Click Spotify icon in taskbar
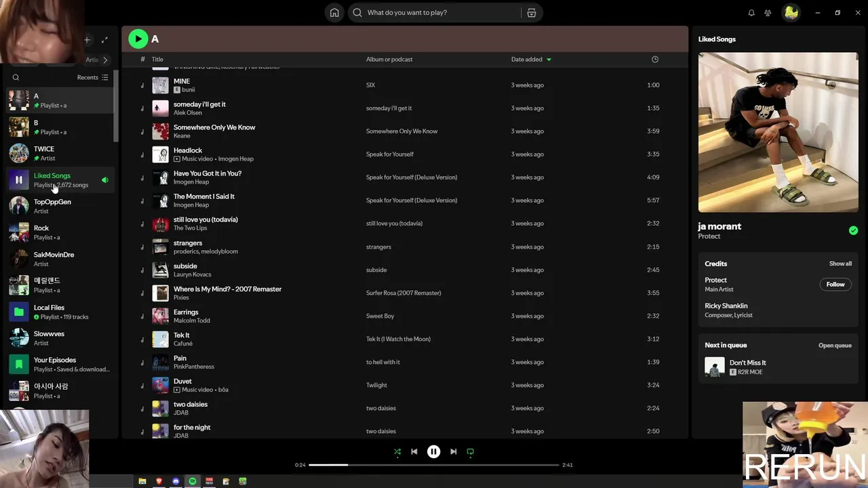The image size is (868, 488). pyautogui.click(x=193, y=481)
